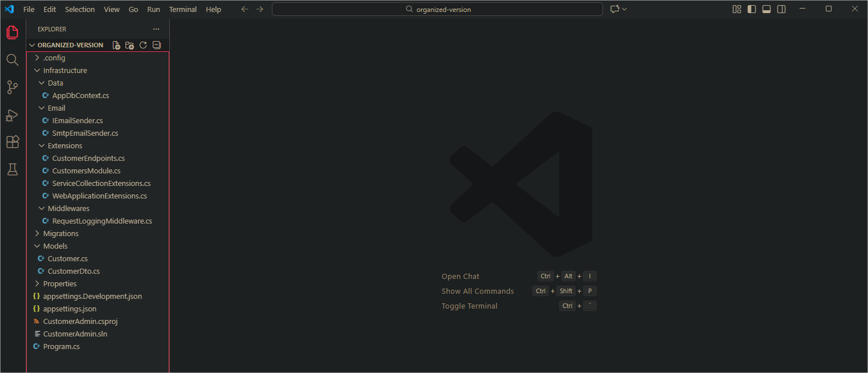The image size is (868, 373).
Task: Toggle primary side bar visibility
Action: [752, 9]
